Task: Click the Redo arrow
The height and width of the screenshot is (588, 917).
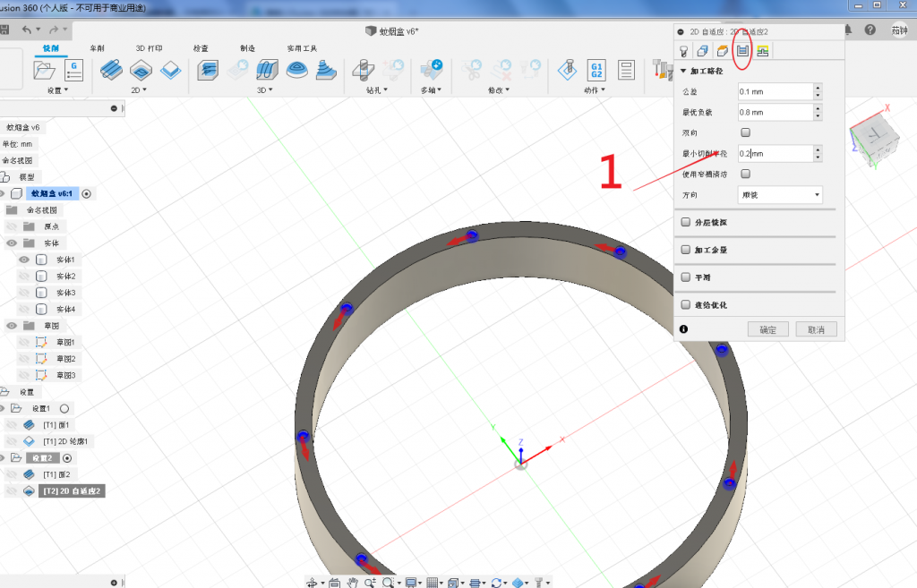Action: pos(54,30)
